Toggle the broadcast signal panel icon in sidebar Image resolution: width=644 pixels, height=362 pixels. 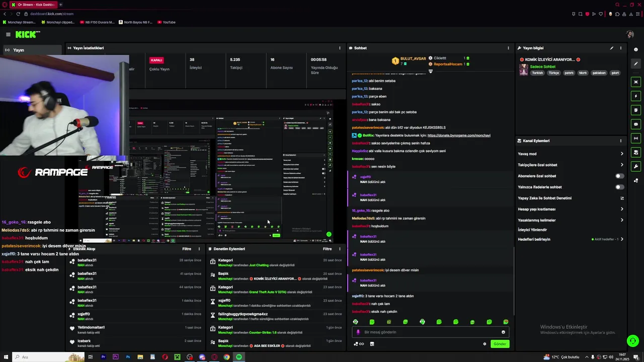(x=636, y=138)
